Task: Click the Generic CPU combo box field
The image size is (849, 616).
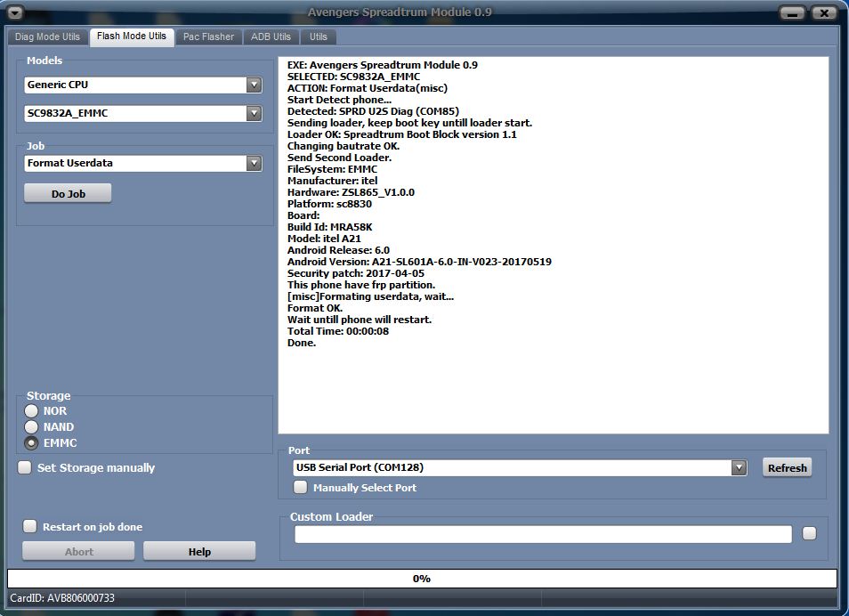Action: pos(143,85)
